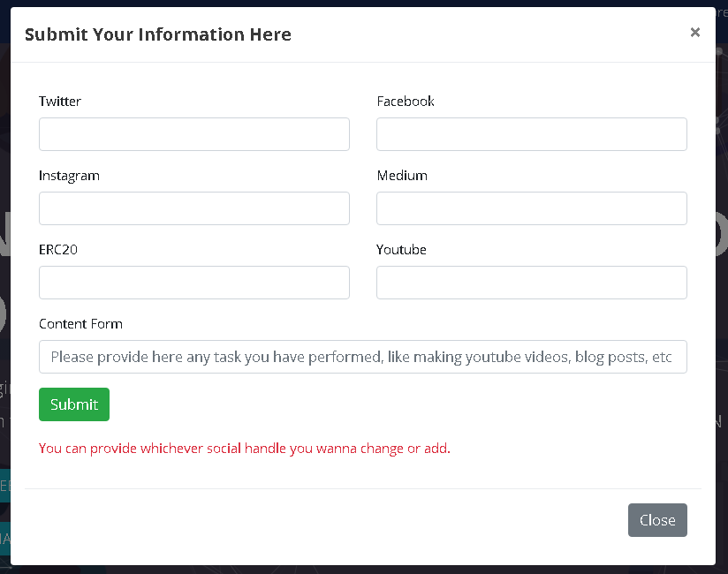The image size is (728, 574).
Task: Click the Twitter field label
Action: (60, 102)
